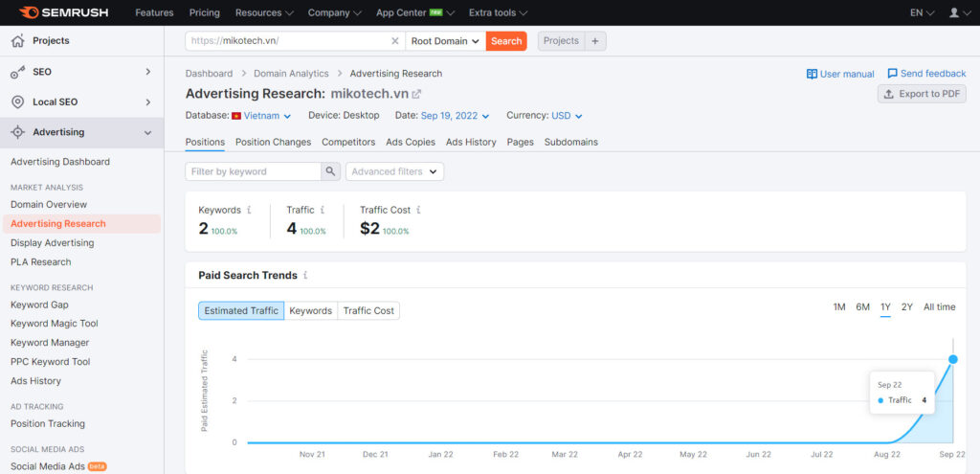Collapse the Advertising sidebar section
This screenshot has width=980, height=474.
tap(148, 132)
